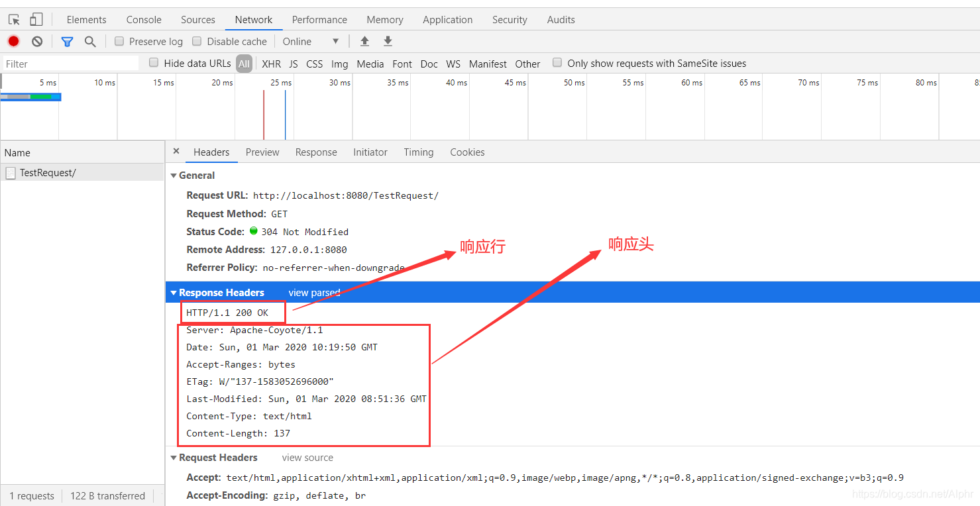This screenshot has height=506, width=980.
Task: Select the ETag header line
Action: [260, 381]
